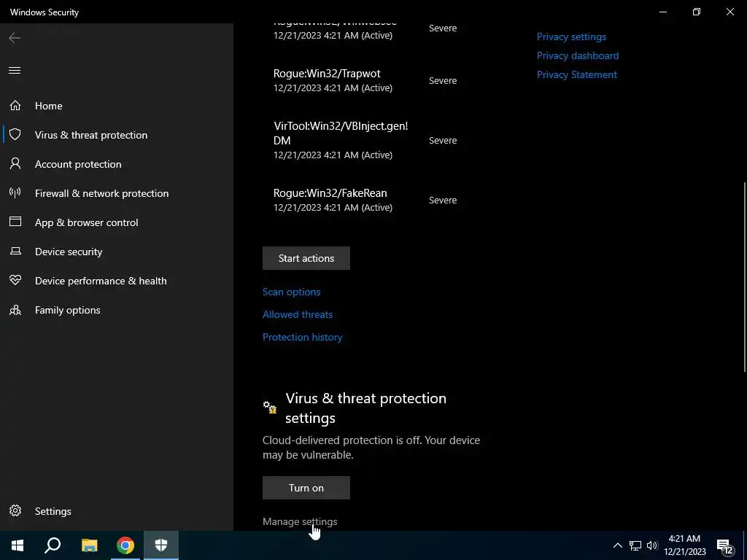Open the Privacy Statement link
Viewport: 747px width, 560px height.
(576, 75)
